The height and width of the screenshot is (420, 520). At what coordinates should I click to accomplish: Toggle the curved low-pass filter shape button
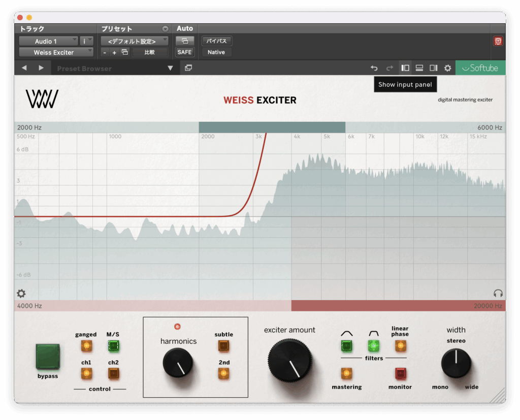point(346,346)
